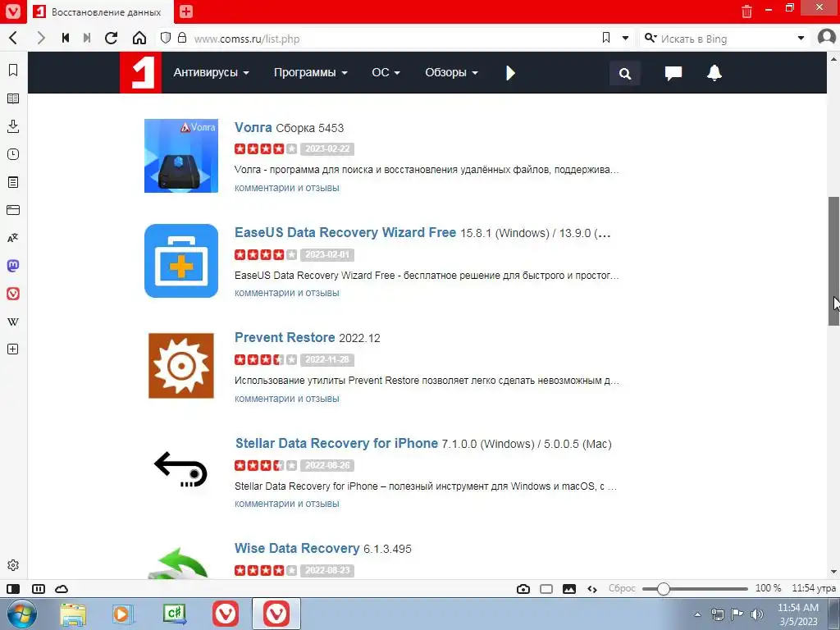Open the address bar dropdown arrow
The width and height of the screenshot is (840, 630).
pos(625,38)
